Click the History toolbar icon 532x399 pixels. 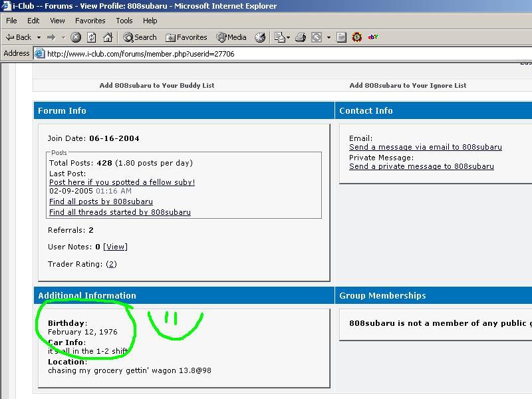coord(261,37)
